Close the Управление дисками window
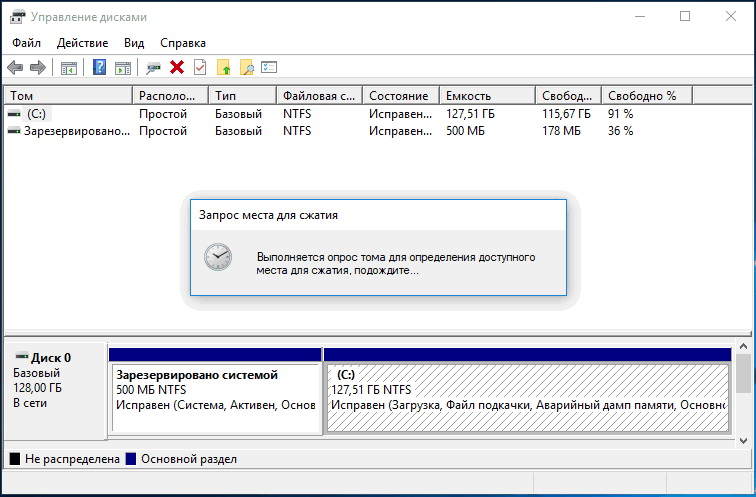Screen dimensions: 756x497 click(730, 16)
